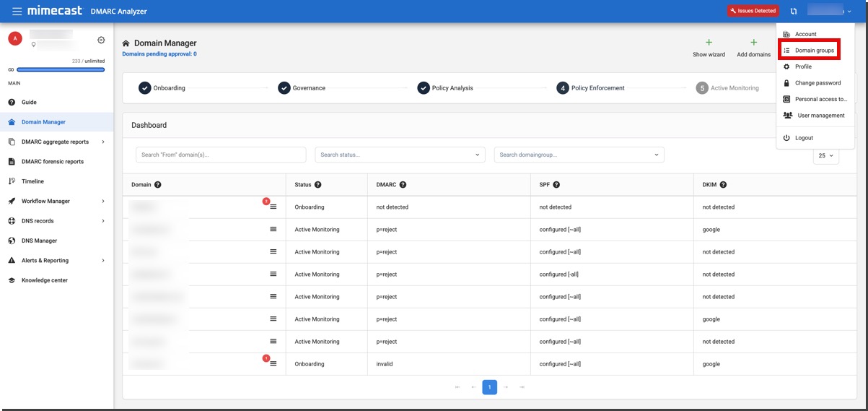Click '233 / unlimited' usage text
Screen dimensions: 868x411
click(x=88, y=61)
